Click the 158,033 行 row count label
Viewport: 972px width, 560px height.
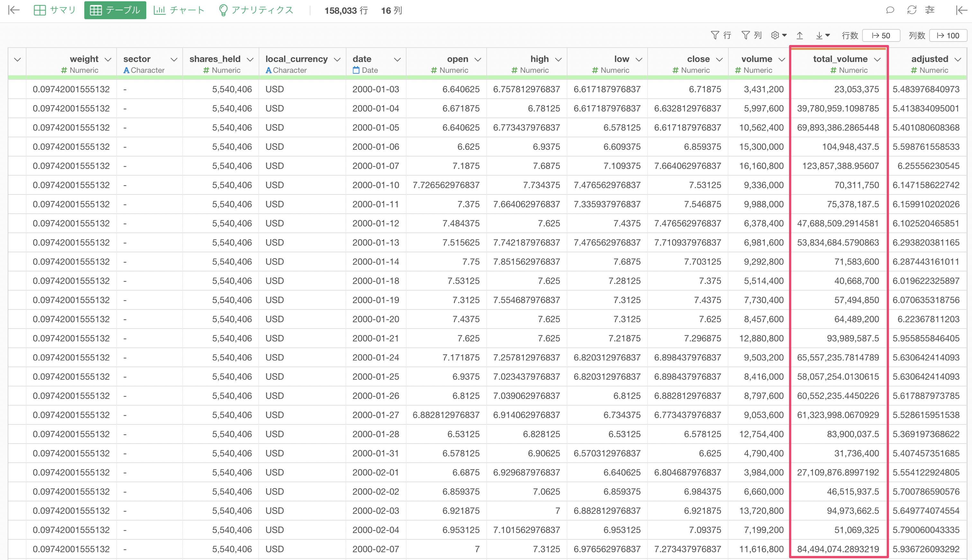pos(346,10)
